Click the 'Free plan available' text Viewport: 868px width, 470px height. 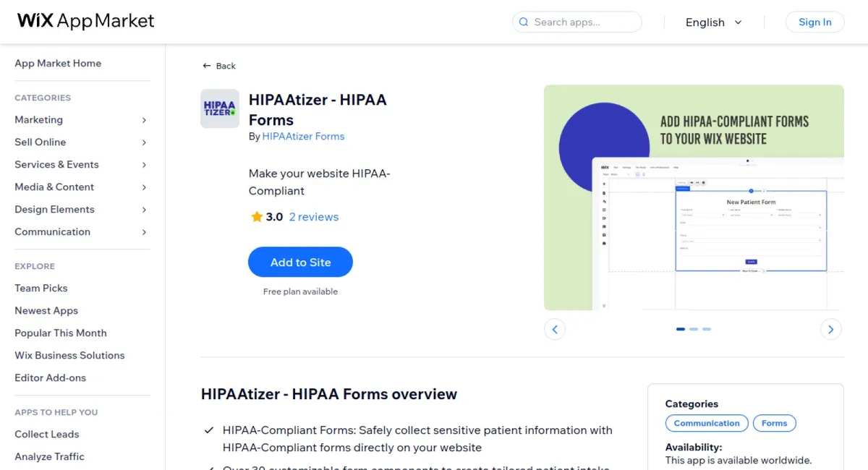tap(300, 292)
